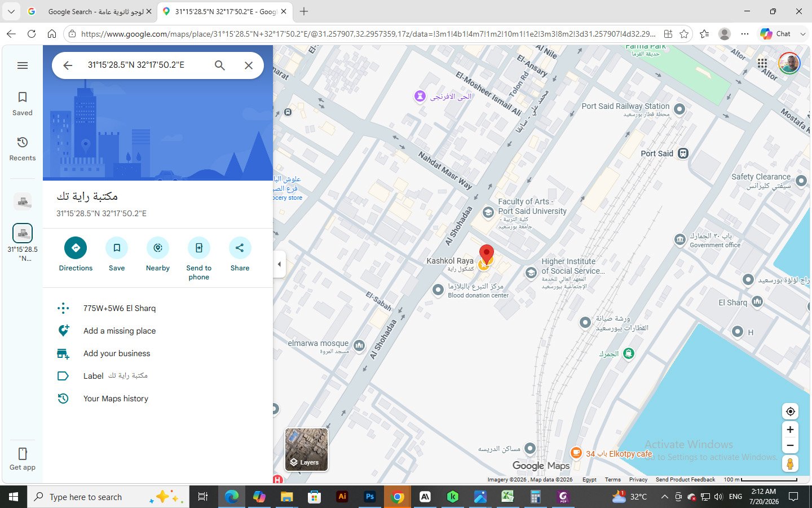
Task: Click the Privacy link in map footer
Action: click(x=638, y=480)
